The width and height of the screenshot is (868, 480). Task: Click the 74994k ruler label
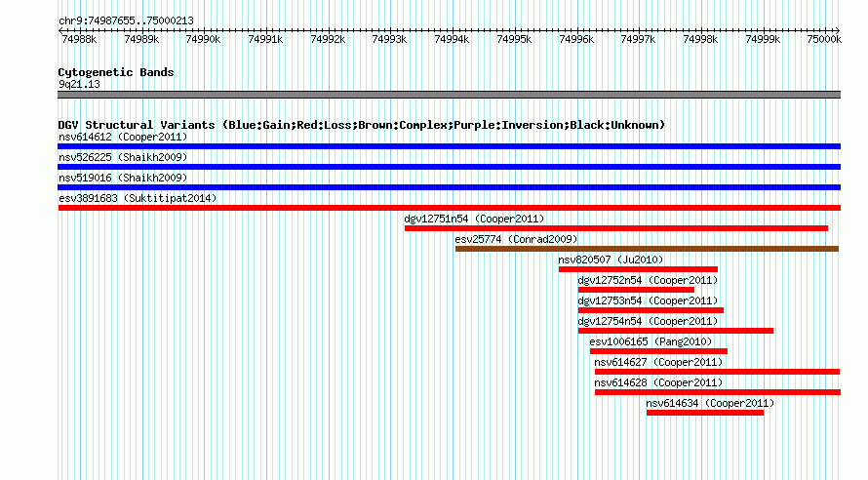tap(453, 39)
